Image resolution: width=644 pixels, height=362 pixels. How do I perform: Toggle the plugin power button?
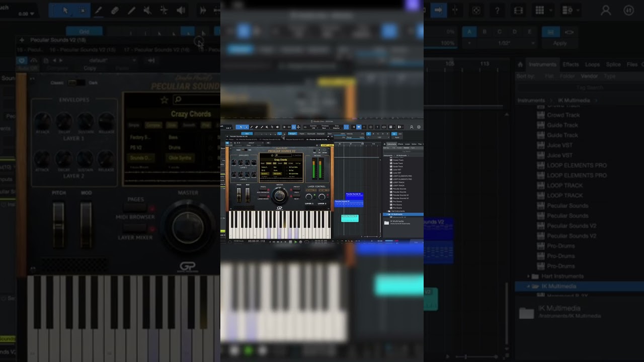tap(227, 143)
